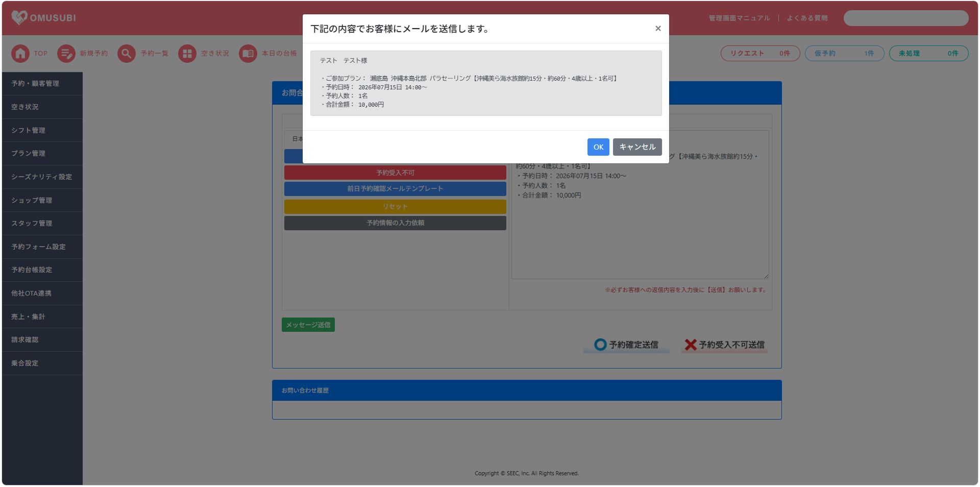Open 他社OTA連携 in the sidebar
Viewport: 980px width, 487px height.
pyautogui.click(x=42, y=293)
